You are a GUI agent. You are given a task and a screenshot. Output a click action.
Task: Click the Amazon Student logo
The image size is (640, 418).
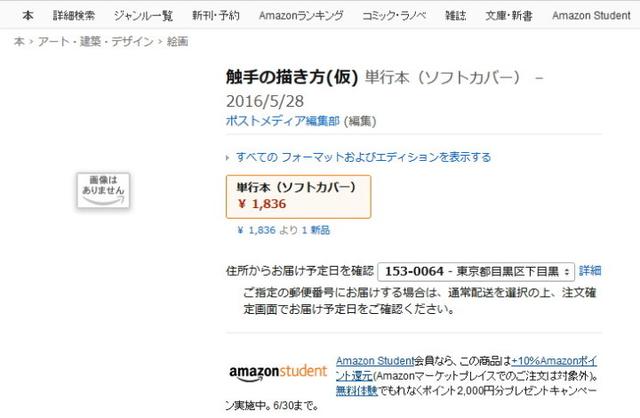click(x=277, y=372)
